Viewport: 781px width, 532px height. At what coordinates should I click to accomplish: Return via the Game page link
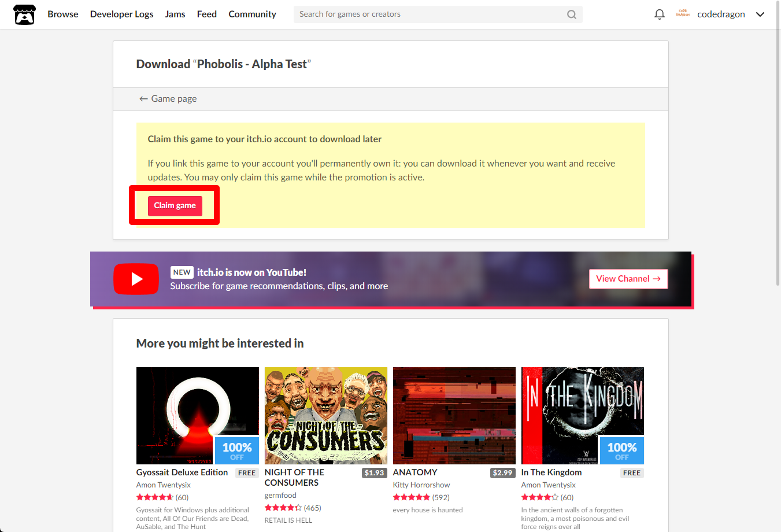(x=168, y=99)
